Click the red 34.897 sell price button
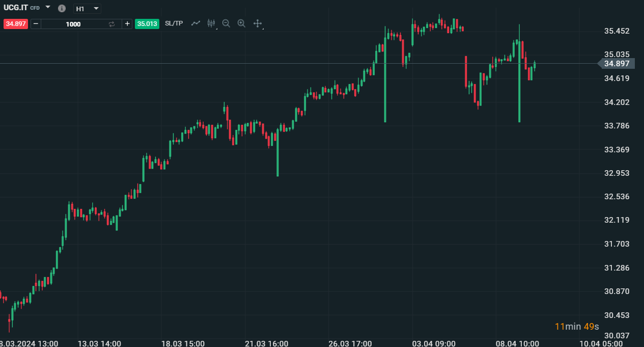This screenshot has height=347, width=644. [x=16, y=24]
